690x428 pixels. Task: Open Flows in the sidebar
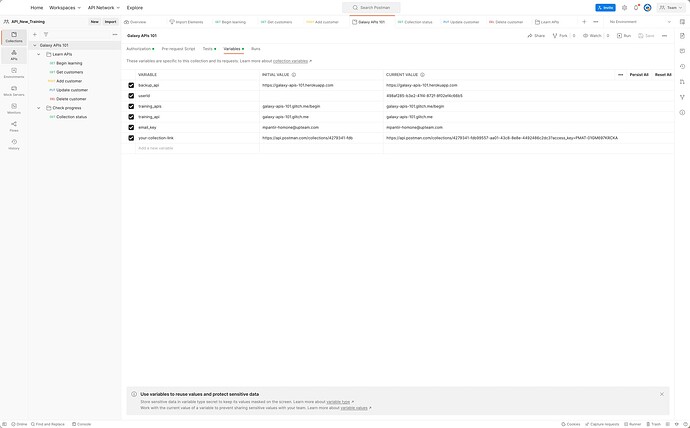[14, 127]
